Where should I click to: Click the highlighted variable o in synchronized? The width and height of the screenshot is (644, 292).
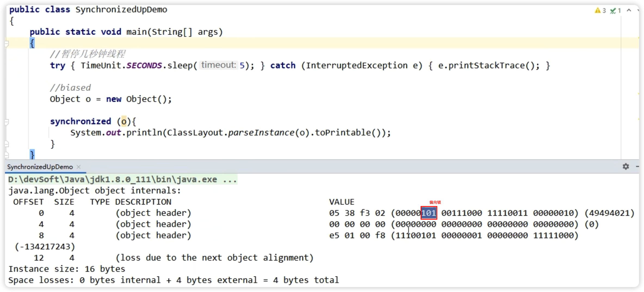pos(124,121)
